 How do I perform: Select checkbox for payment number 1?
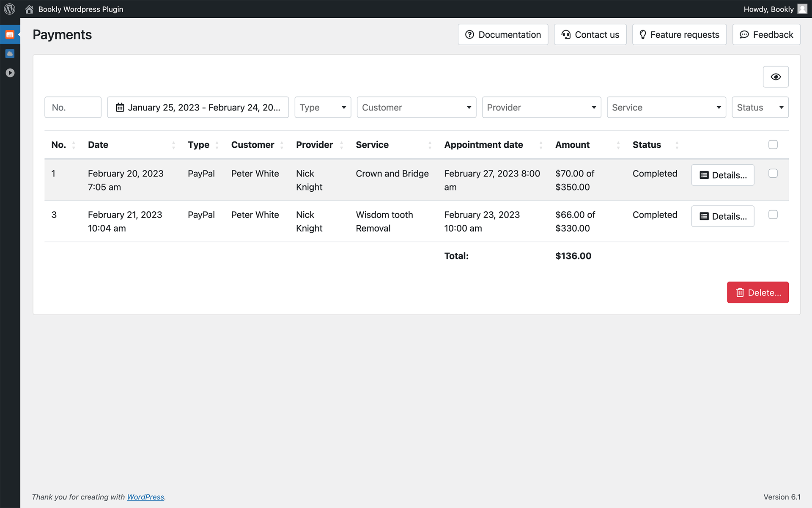[773, 174]
